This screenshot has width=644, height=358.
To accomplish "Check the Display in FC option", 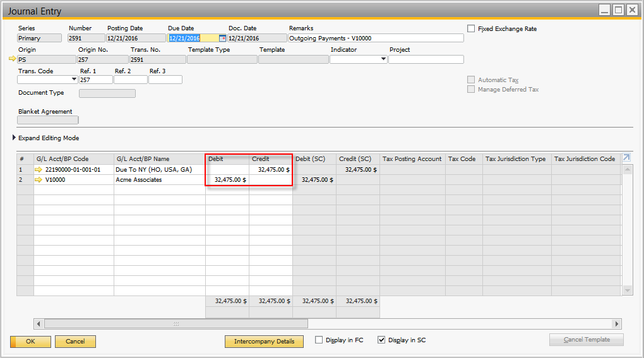I will pos(319,340).
